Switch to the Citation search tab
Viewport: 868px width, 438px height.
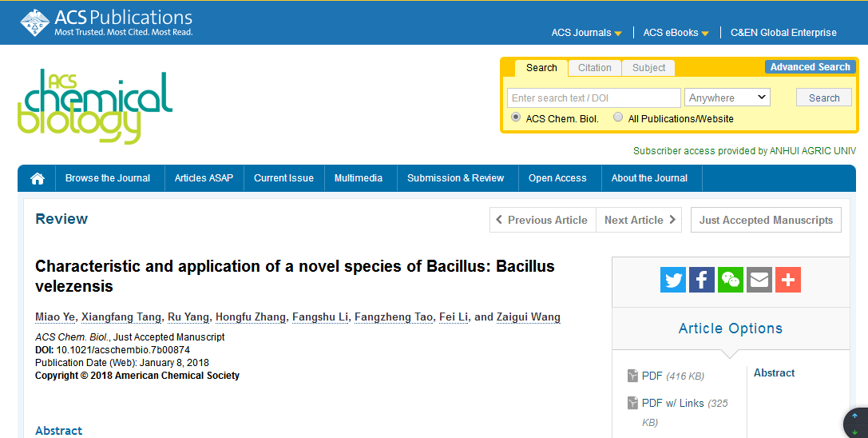click(595, 68)
